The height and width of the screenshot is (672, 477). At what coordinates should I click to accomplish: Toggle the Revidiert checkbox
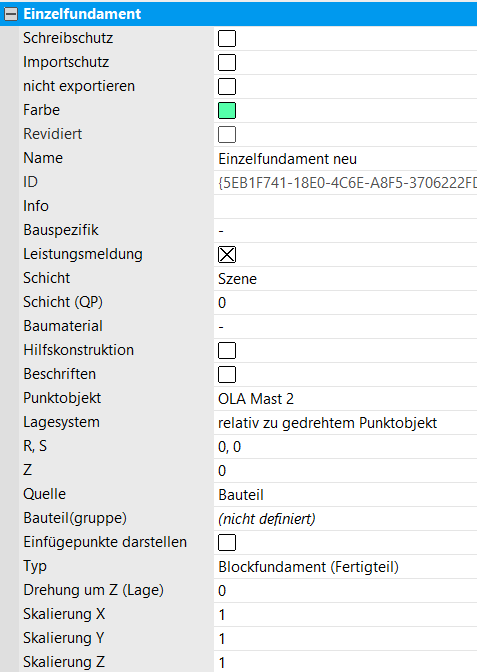point(227,135)
